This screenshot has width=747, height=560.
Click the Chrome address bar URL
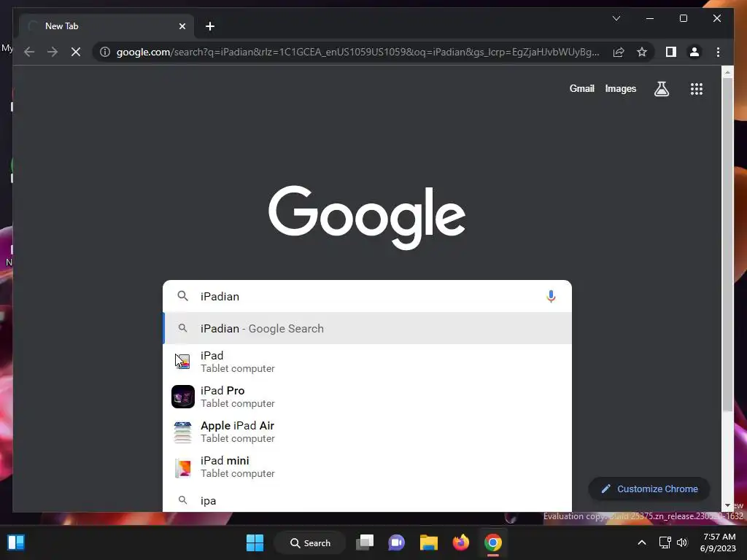[357, 52]
